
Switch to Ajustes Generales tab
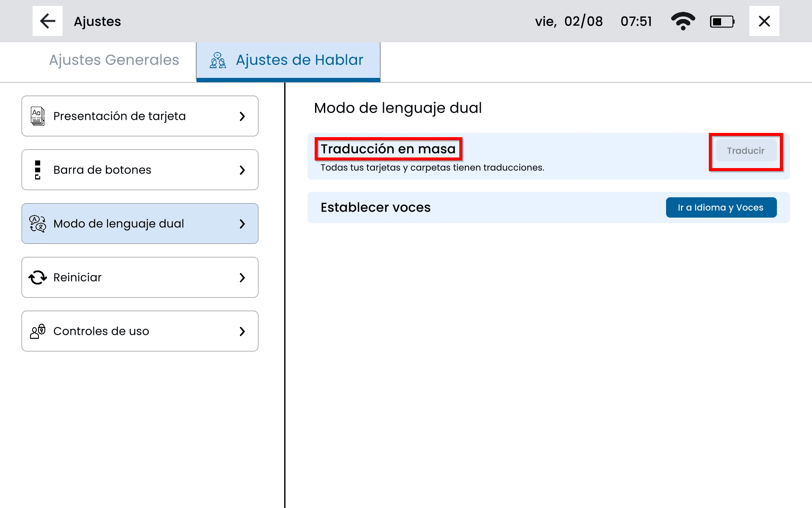tap(114, 60)
